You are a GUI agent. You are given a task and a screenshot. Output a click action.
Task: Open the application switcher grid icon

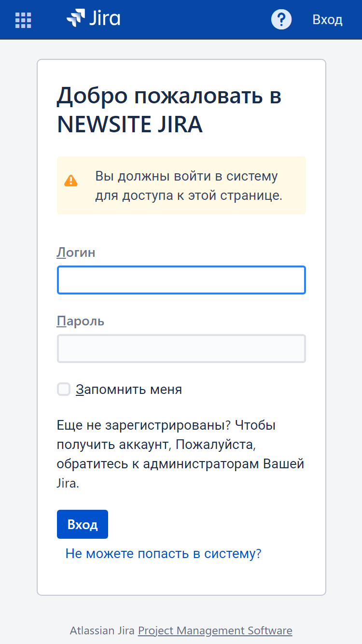[x=23, y=20]
